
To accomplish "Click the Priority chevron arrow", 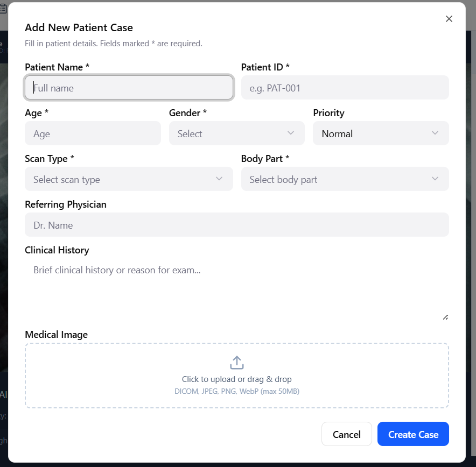I will [435, 133].
